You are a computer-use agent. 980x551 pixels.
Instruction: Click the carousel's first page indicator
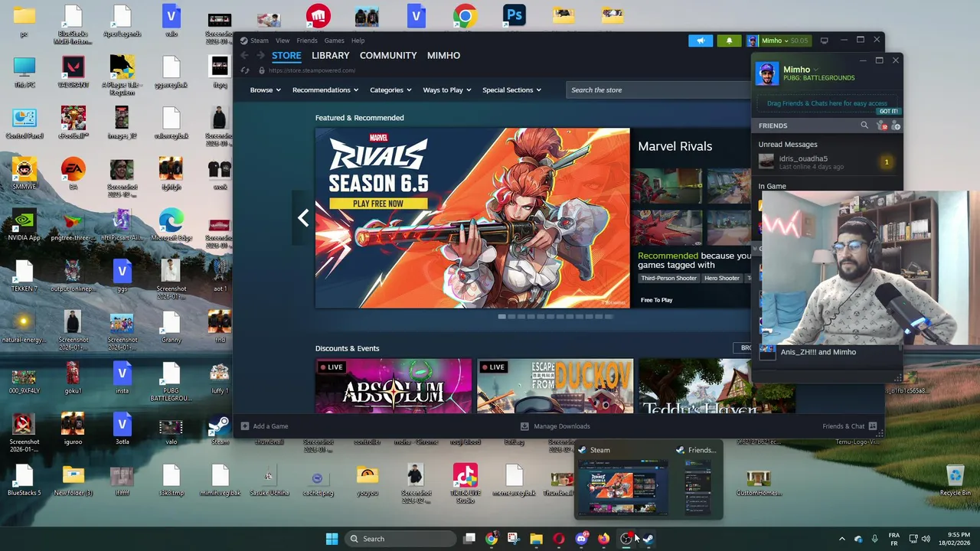coord(501,316)
